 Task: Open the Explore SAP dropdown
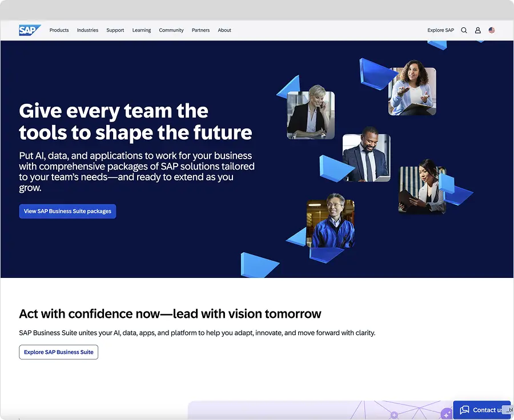click(x=440, y=30)
